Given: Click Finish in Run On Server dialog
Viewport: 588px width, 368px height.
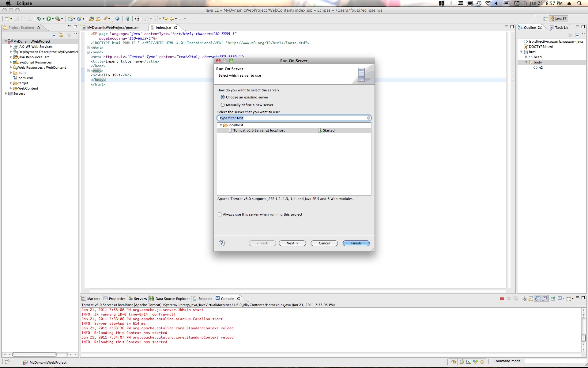Looking at the screenshot, I should [x=356, y=243].
